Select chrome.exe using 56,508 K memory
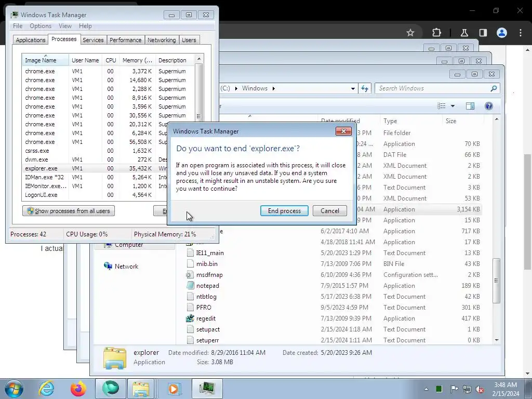Image resolution: width=532 pixels, height=399 pixels. [x=95, y=142]
